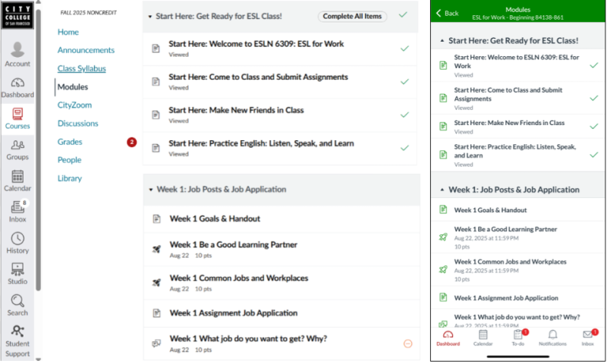The width and height of the screenshot is (607, 364).
Task: Click the rocket icon for Week 1 Be a Good Learning Partner
Action: tap(156, 249)
